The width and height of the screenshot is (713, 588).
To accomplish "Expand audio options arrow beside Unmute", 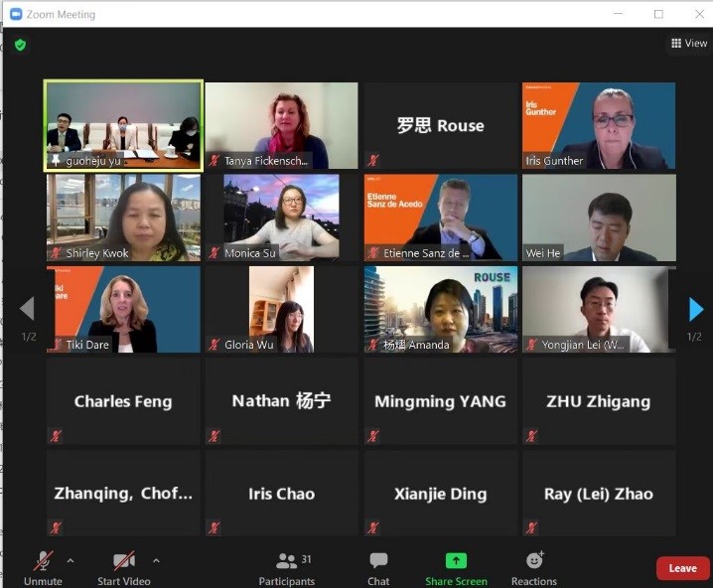I will pyautogui.click(x=71, y=561).
